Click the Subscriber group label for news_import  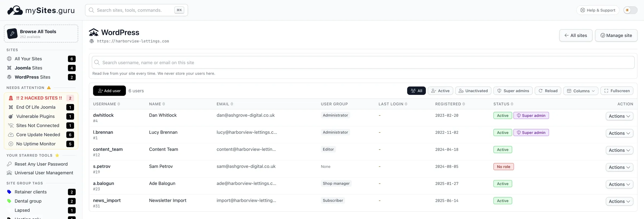point(333,201)
